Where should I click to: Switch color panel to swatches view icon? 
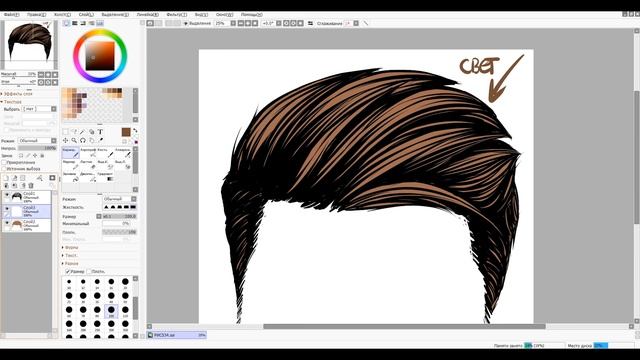pos(100,23)
